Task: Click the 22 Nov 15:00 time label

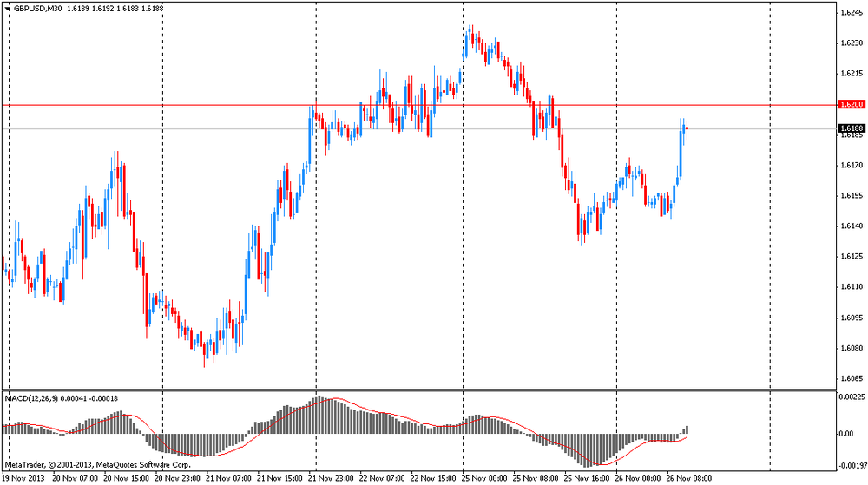Action: pos(433,478)
